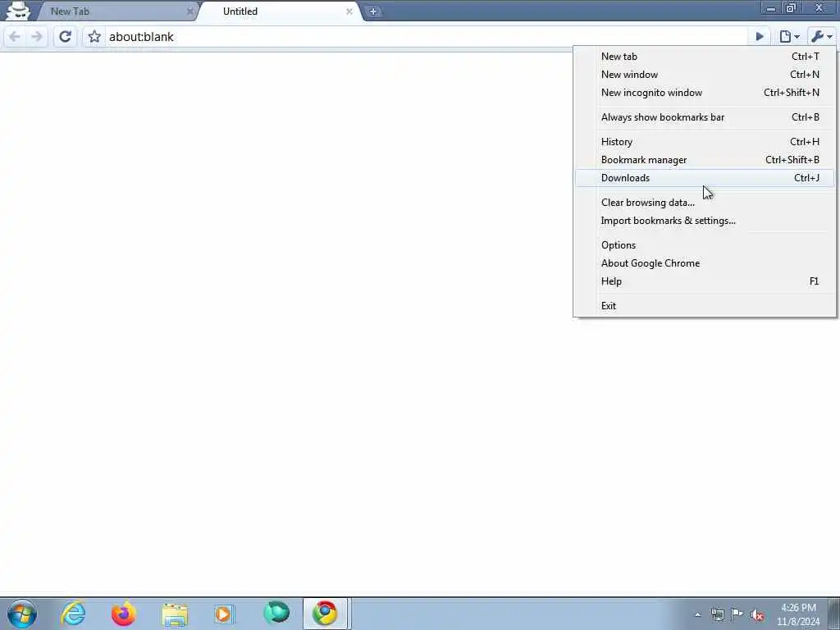The height and width of the screenshot is (630, 840).
Task: Open the wrench tools menu
Action: tap(821, 36)
